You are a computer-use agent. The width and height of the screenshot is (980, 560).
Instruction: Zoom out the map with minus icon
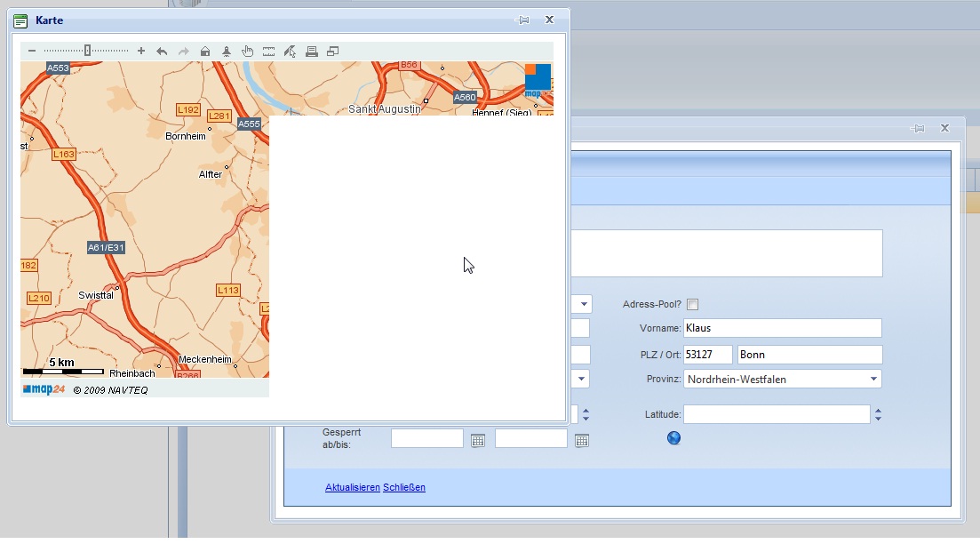[32, 52]
